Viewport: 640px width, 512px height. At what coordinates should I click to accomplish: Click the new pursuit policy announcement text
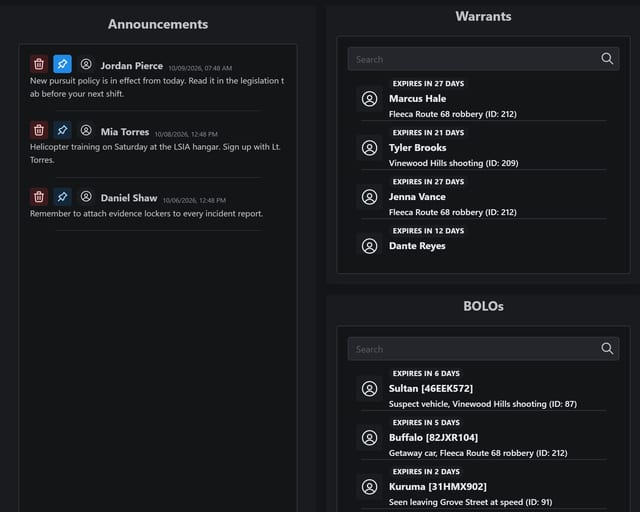pos(157,87)
